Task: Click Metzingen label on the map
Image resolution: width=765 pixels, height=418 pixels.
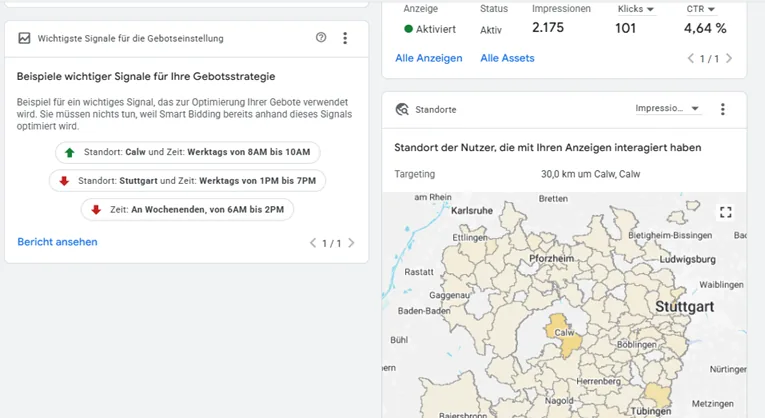Action: 712,403
